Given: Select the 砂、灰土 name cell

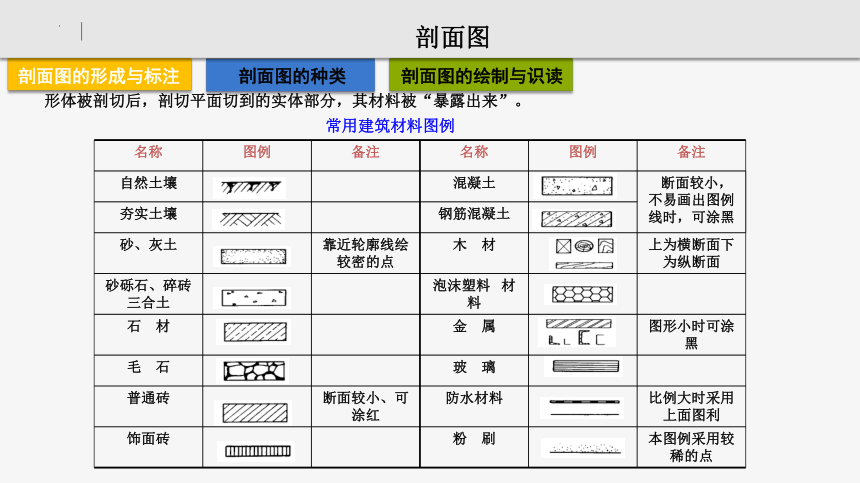Looking at the screenshot, I should 149,253.
